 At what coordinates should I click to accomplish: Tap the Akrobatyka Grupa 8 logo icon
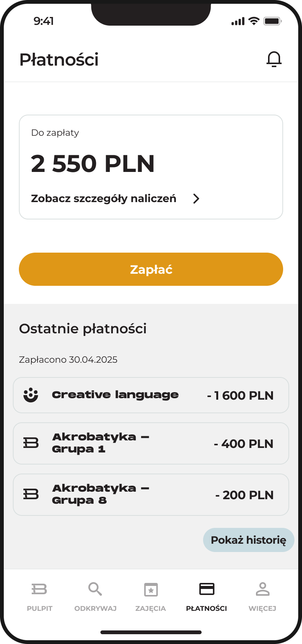click(31, 494)
